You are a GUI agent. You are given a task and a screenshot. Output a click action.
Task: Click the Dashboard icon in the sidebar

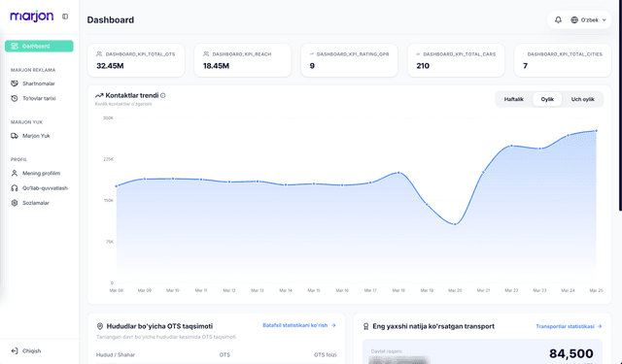click(x=15, y=46)
